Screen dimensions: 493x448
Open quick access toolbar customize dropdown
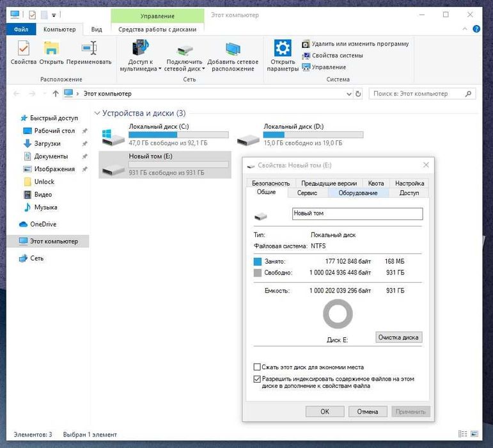pos(54,15)
